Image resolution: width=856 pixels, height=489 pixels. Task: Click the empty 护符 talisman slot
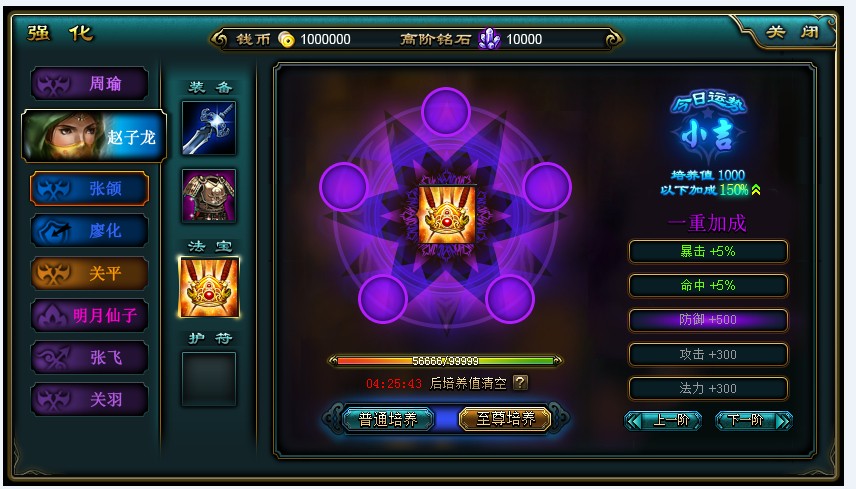[x=209, y=379]
